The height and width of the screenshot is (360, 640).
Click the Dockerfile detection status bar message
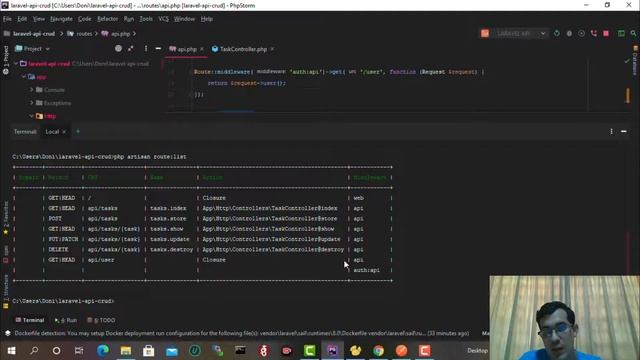242,333
